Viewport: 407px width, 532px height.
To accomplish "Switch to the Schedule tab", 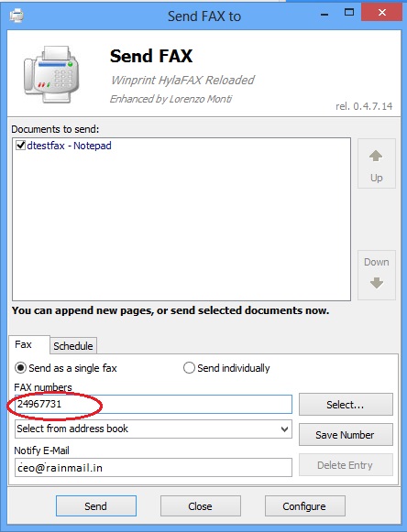I will click(73, 346).
